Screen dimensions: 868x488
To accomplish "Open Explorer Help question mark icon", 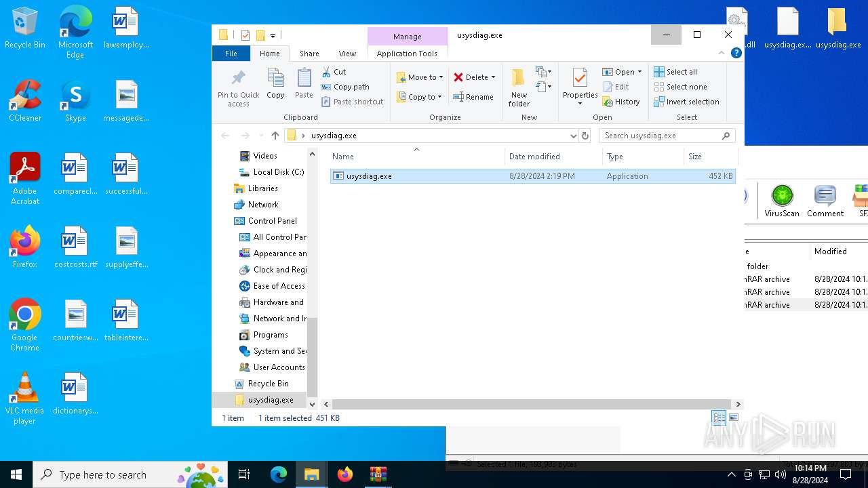I will click(736, 53).
